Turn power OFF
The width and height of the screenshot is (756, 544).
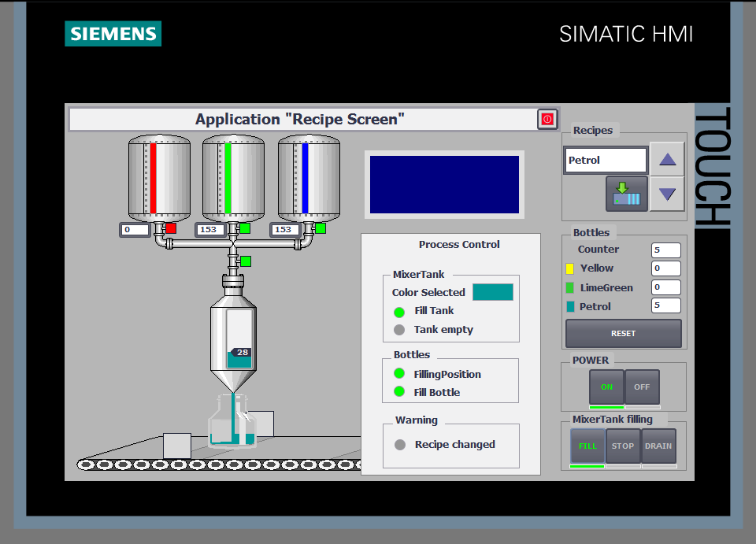(x=642, y=387)
